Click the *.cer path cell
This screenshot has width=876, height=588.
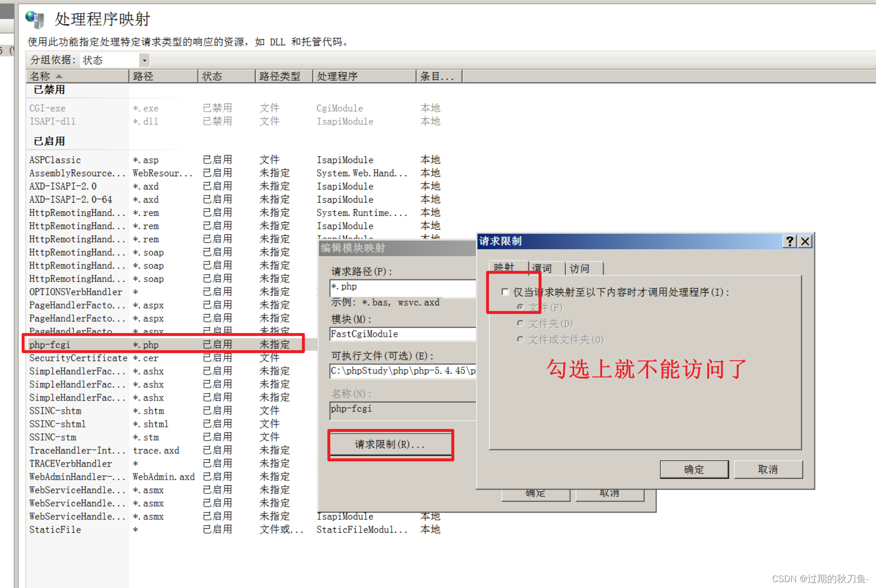point(146,358)
